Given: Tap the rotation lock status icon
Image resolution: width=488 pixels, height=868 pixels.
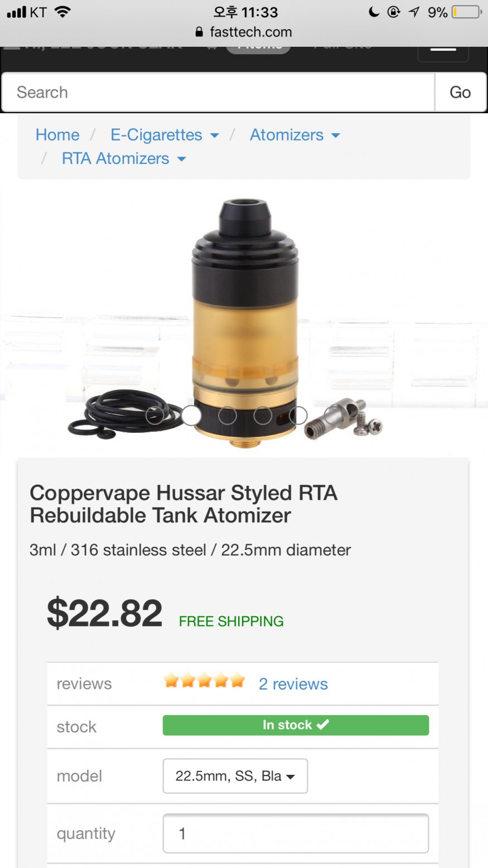Looking at the screenshot, I should point(394,12).
